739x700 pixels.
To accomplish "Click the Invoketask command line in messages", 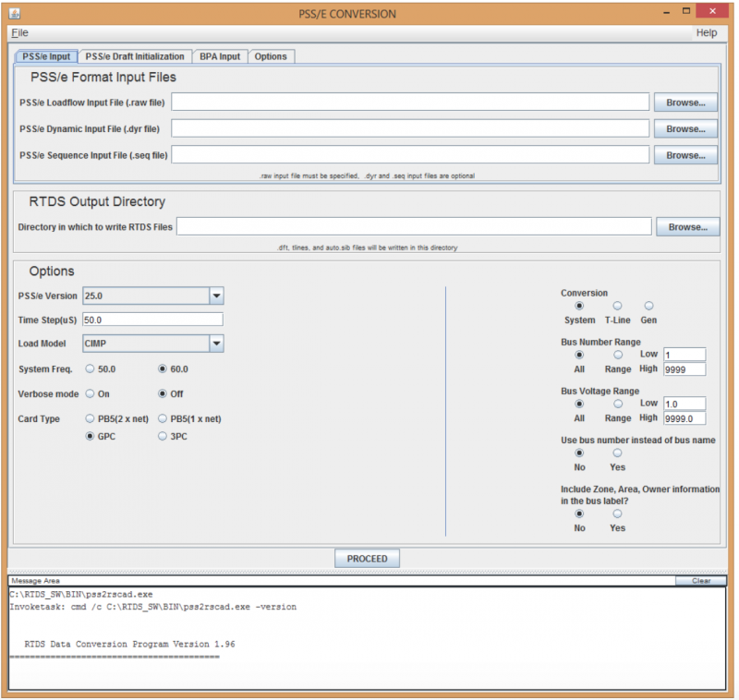I will (153, 607).
